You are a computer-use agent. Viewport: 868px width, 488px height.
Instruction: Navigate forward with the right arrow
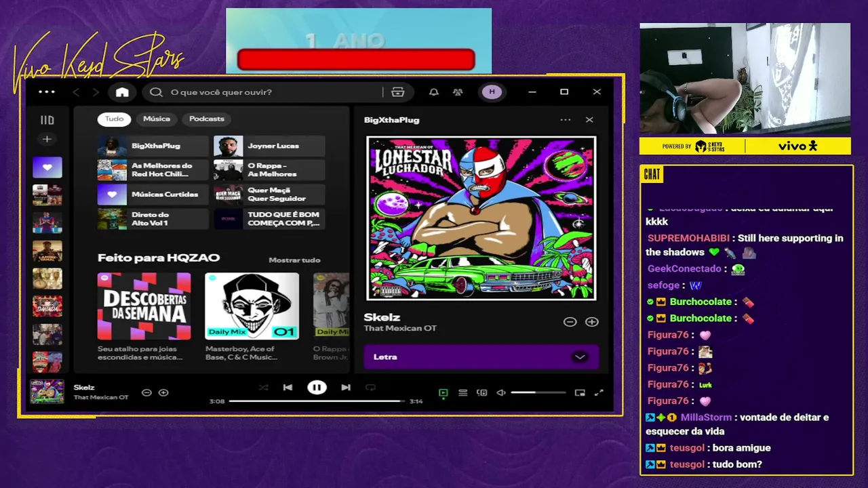pos(96,92)
